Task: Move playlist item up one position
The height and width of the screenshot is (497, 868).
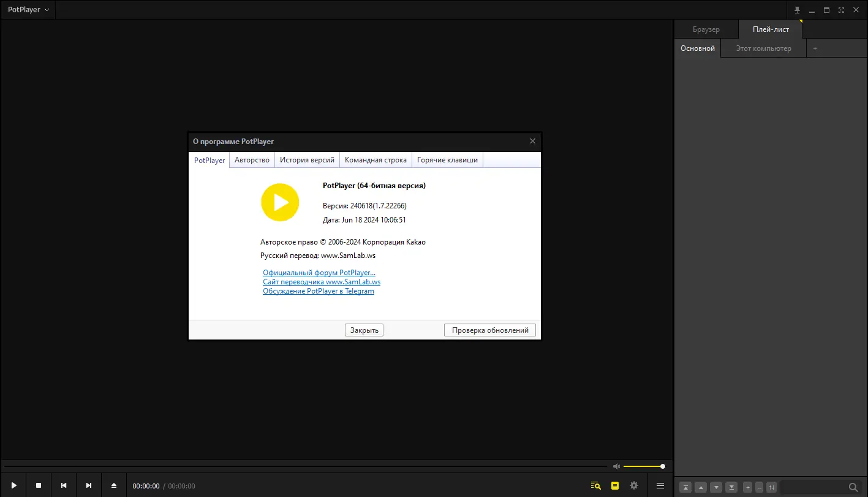Action: point(701,487)
